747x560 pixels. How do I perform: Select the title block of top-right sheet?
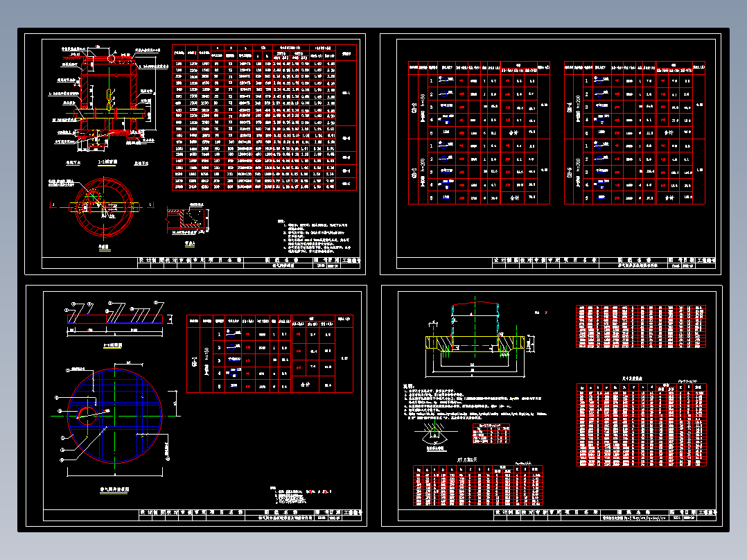(x=556, y=263)
